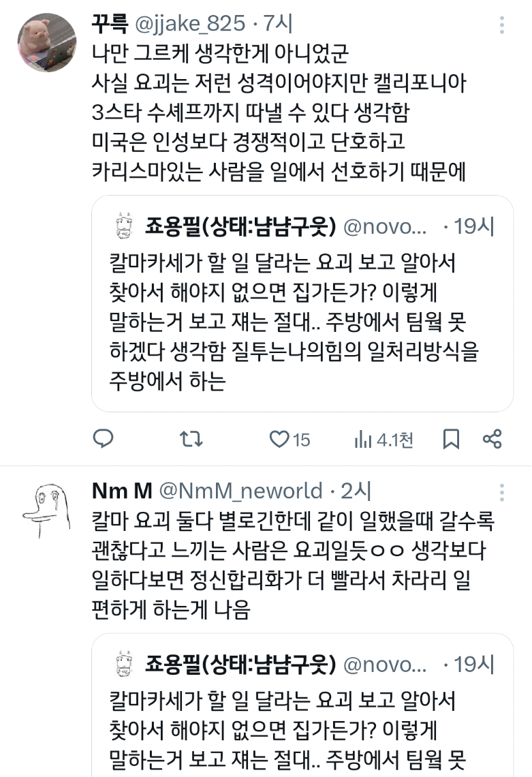
Task: Tap 죠용필's avatar in second quoted tweet
Action: (x=123, y=664)
